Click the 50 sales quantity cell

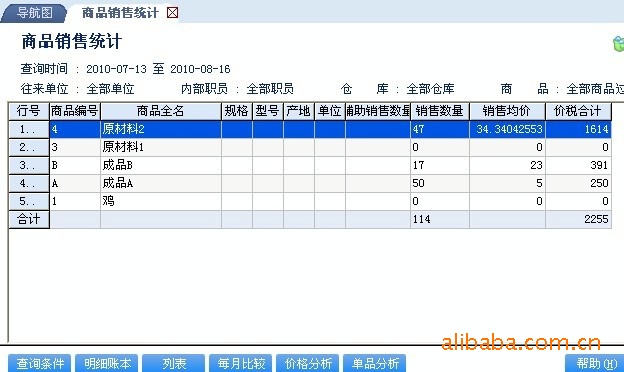coord(440,183)
